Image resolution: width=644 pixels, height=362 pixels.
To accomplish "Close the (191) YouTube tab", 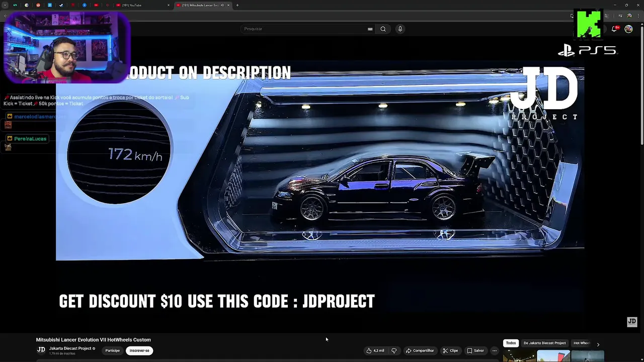I will click(x=169, y=5).
